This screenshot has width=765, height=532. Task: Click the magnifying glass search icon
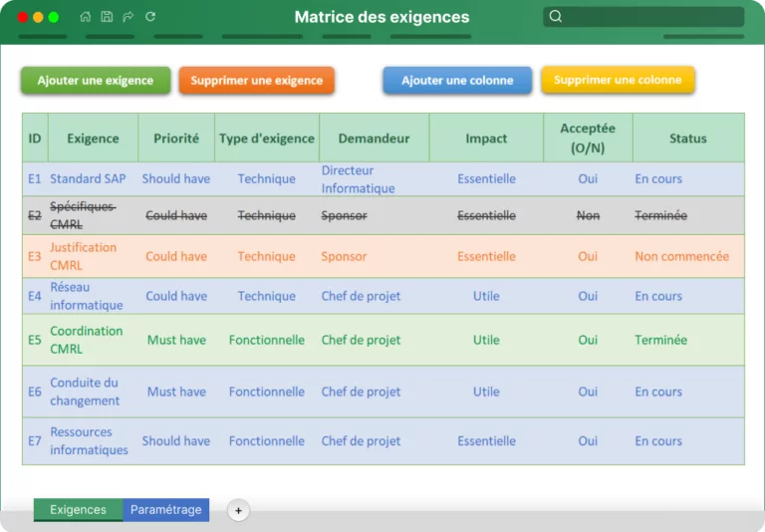555,17
